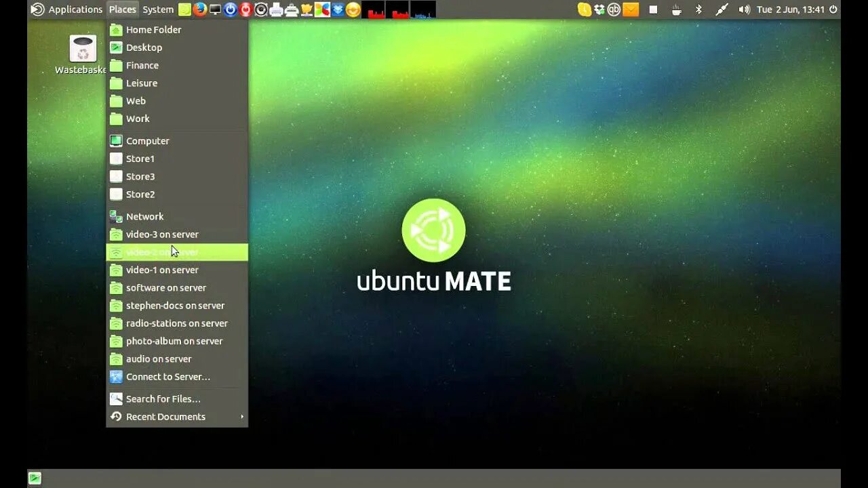This screenshot has width=868, height=488.
Task: Open the System menu
Action: [x=158, y=9]
